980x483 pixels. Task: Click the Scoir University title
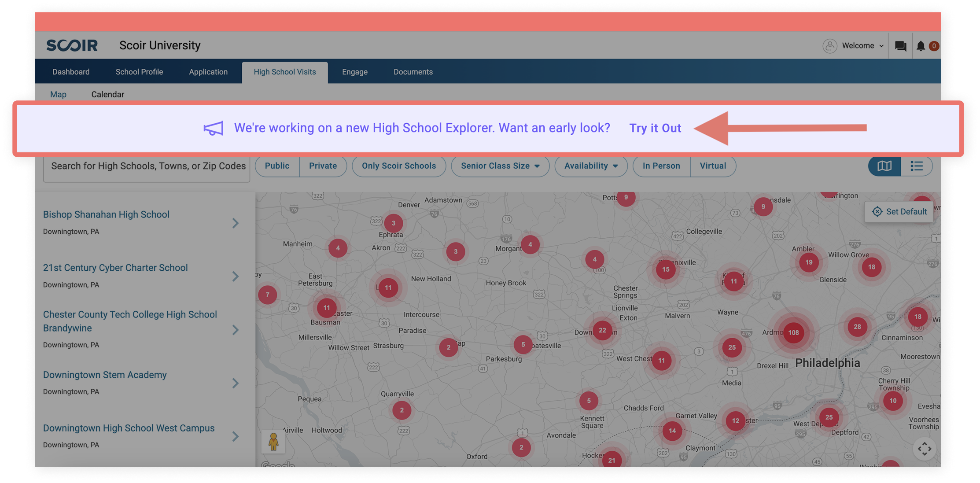pos(160,45)
